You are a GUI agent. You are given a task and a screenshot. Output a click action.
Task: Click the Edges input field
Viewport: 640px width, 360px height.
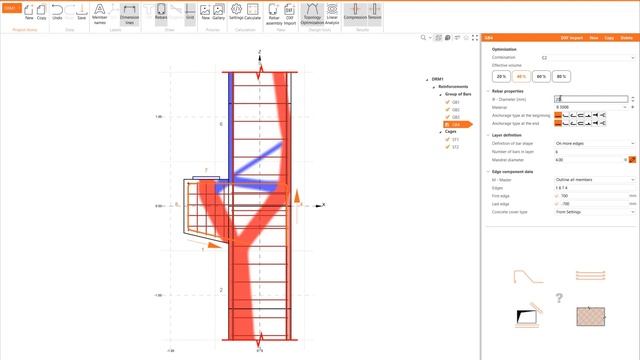[x=595, y=188]
